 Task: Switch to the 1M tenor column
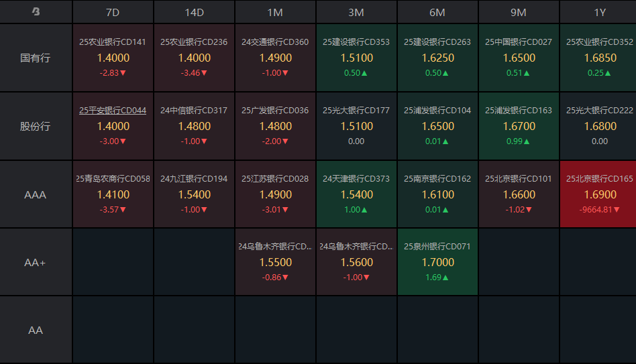click(x=275, y=12)
